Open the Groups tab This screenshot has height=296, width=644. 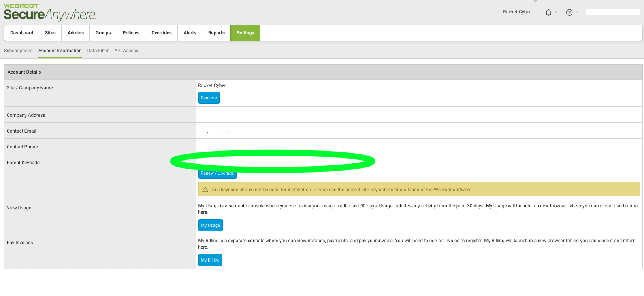(103, 33)
